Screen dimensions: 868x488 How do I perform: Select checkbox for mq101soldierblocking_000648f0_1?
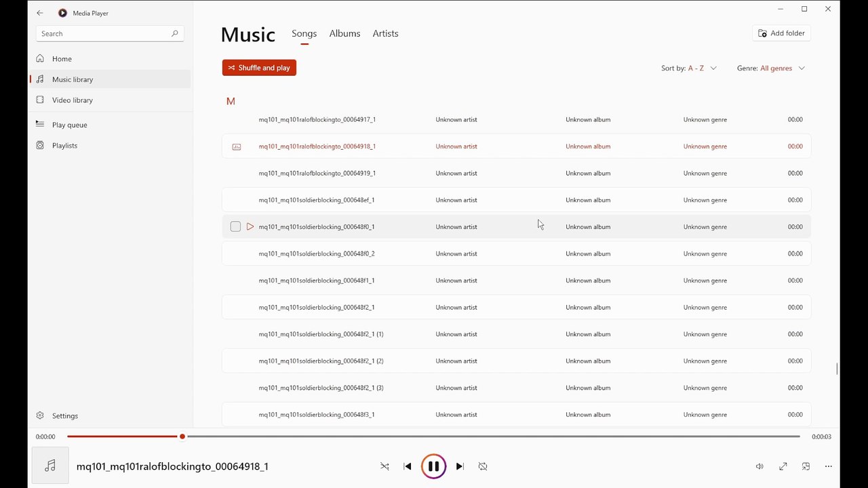coord(235,226)
